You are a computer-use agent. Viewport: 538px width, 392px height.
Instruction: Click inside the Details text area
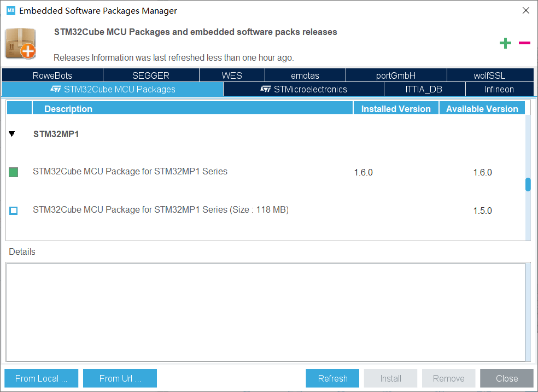[x=266, y=312]
